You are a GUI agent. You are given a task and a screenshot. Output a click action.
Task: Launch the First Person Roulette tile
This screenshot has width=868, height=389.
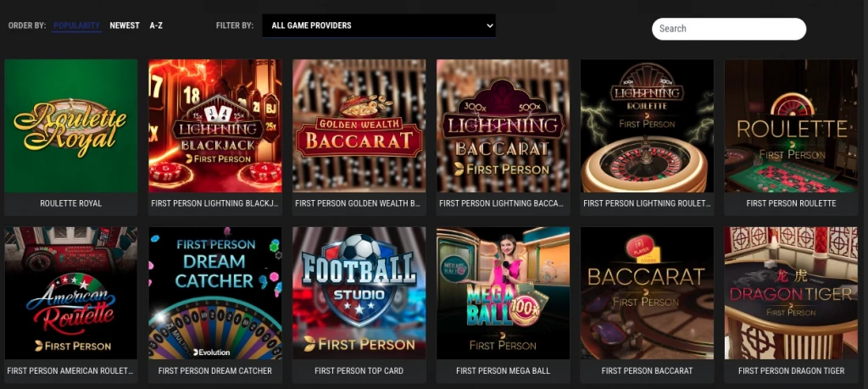pyautogui.click(x=792, y=125)
